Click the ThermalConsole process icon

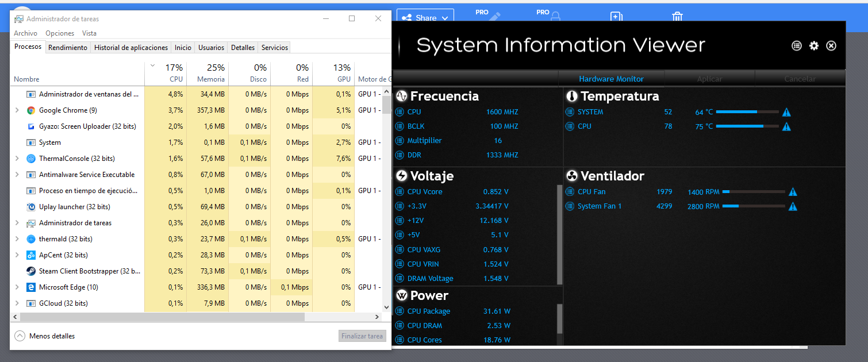point(31,159)
